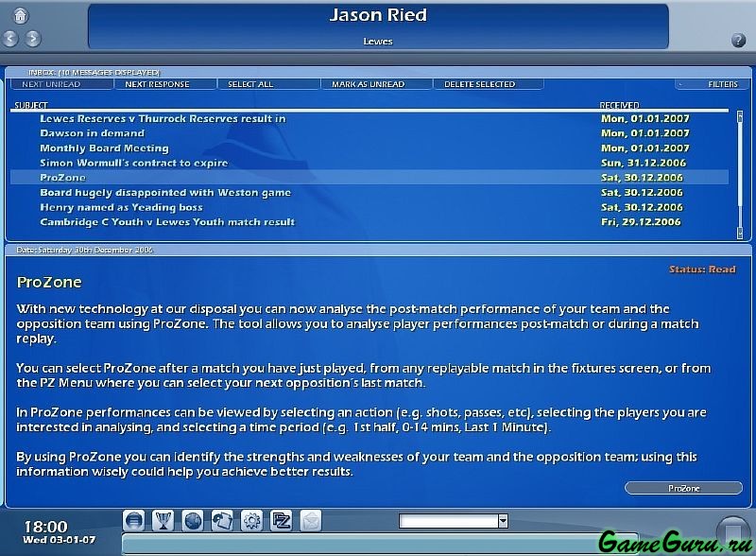The width and height of the screenshot is (756, 556).
Task: Open the globe world icon
Action: coord(193,521)
